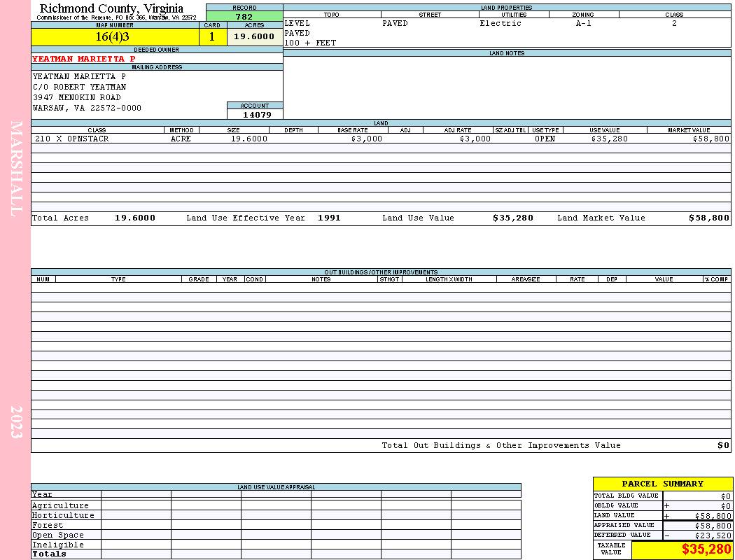
Task: Click the Total Acres label
Action: click(60, 218)
